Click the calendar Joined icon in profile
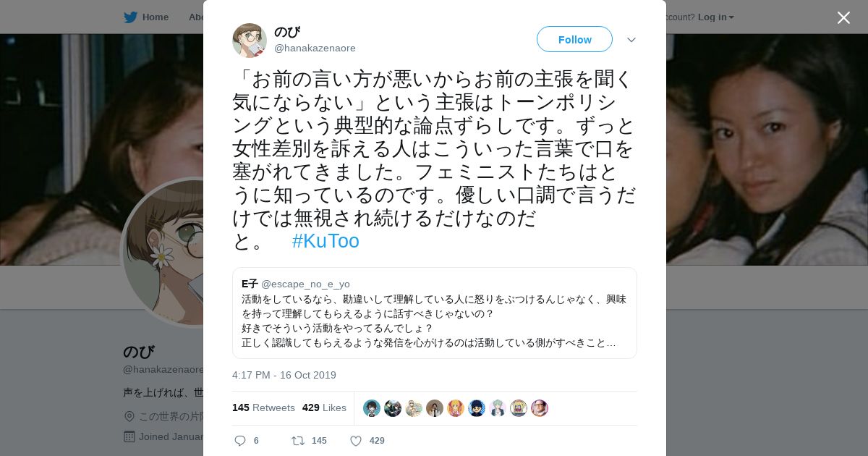Image resolution: width=868 pixels, height=456 pixels. [129, 436]
